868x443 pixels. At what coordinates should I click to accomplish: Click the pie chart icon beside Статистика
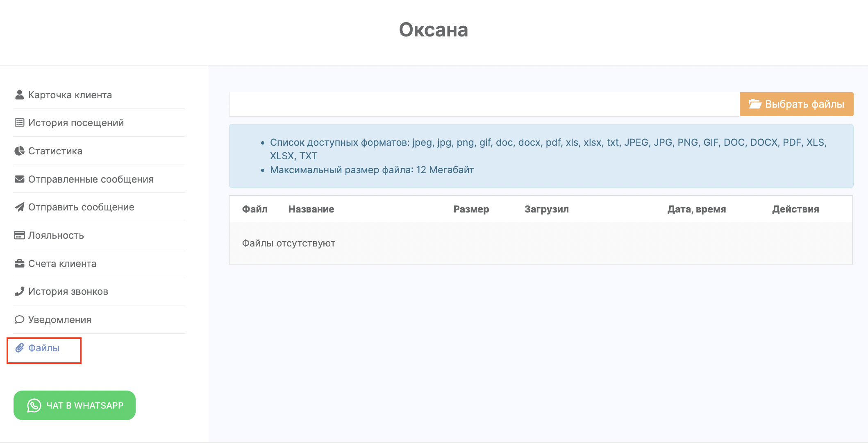[19, 151]
